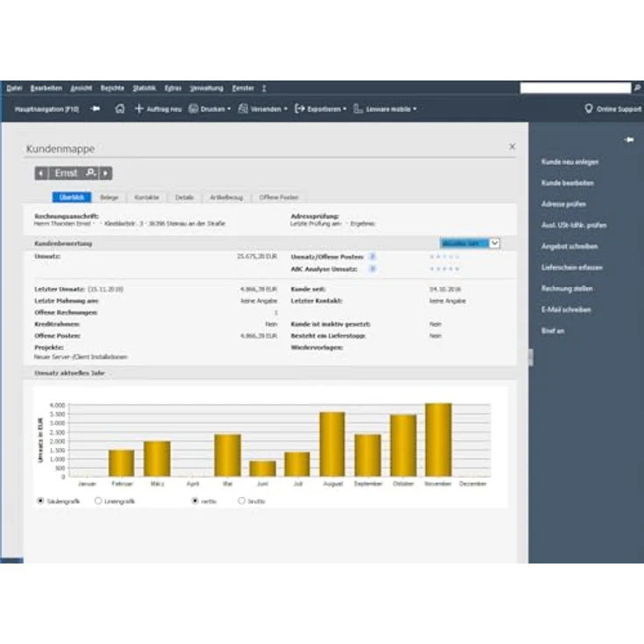Click the Home icon in the toolbar
644x644 pixels.
point(120,109)
